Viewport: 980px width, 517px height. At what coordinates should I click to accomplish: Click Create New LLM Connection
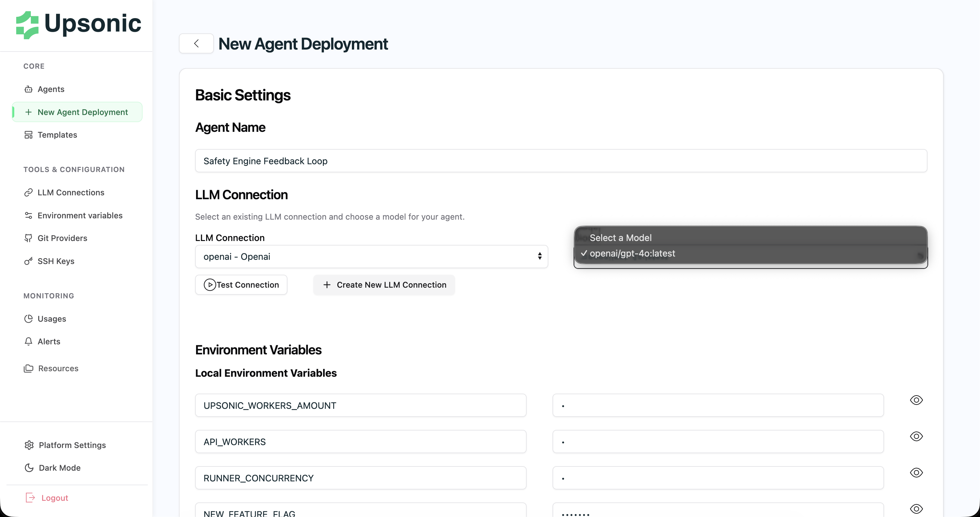coord(384,285)
